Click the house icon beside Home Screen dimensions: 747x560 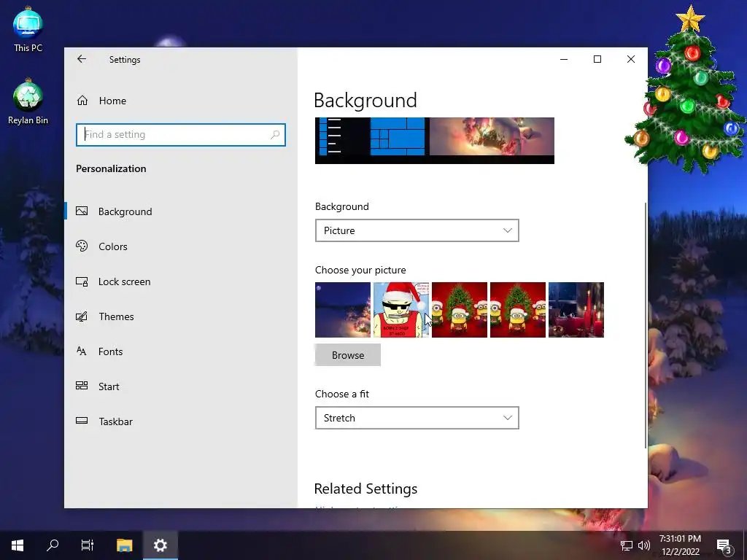(x=82, y=101)
